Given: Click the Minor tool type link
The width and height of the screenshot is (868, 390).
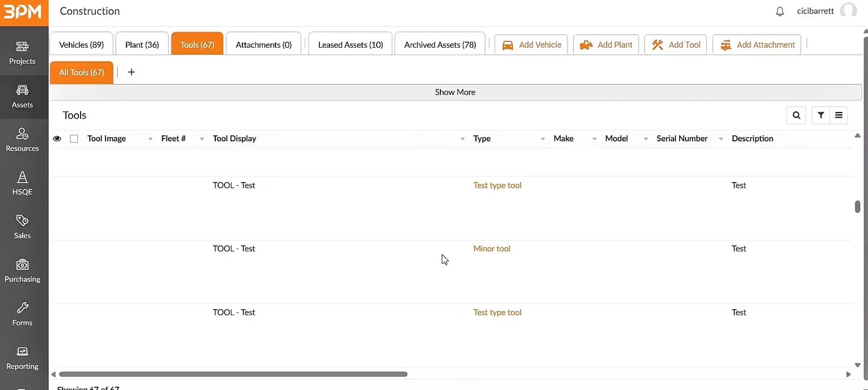Looking at the screenshot, I should tap(491, 249).
